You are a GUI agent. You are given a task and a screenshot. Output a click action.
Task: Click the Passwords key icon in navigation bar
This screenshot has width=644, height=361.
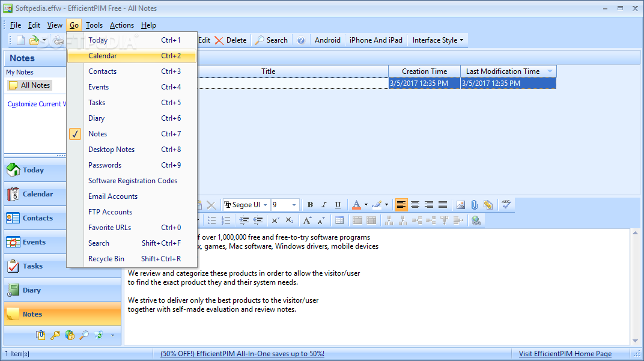coord(55,336)
